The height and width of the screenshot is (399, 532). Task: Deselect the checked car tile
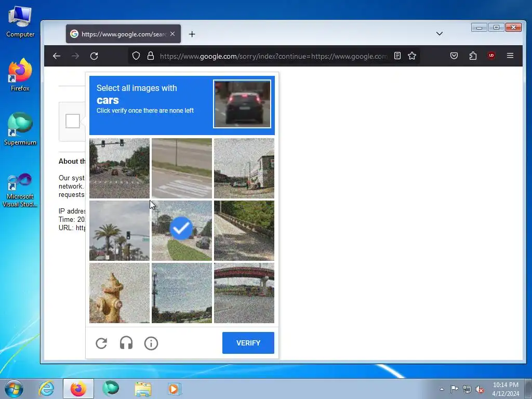[x=182, y=231]
